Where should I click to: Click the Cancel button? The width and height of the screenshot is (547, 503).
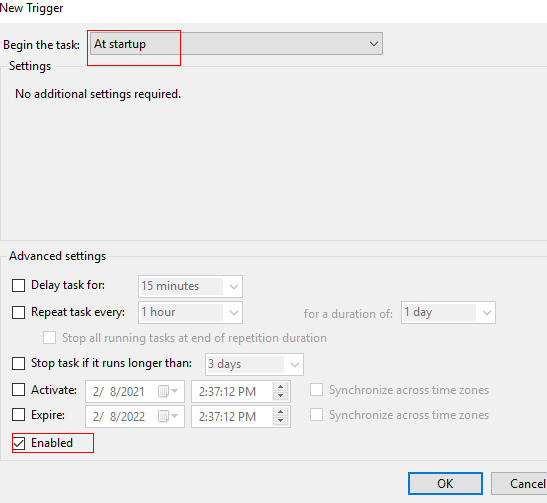520,483
